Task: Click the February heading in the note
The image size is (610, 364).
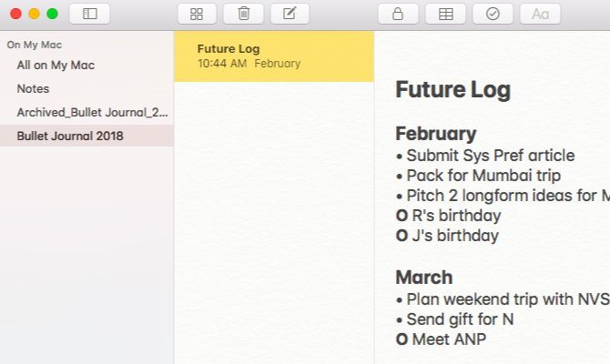Action: 435,134
